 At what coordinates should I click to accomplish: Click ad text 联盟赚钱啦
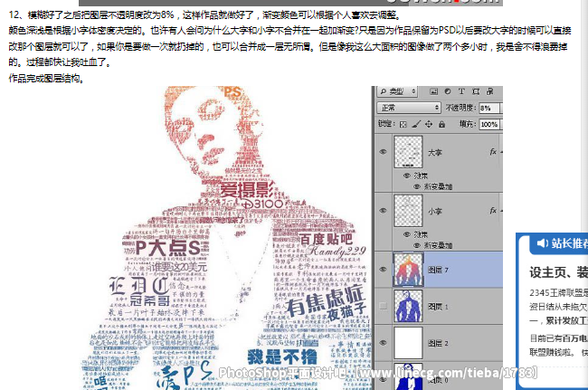point(551,353)
